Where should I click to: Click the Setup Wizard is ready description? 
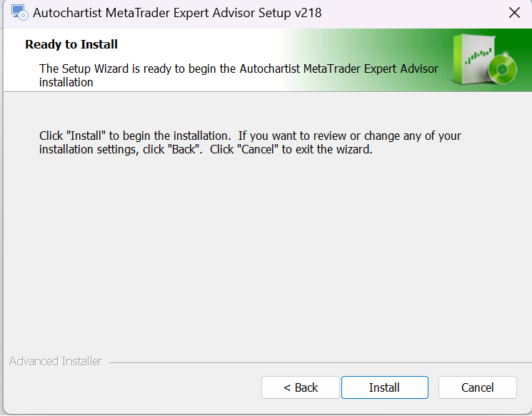(239, 75)
